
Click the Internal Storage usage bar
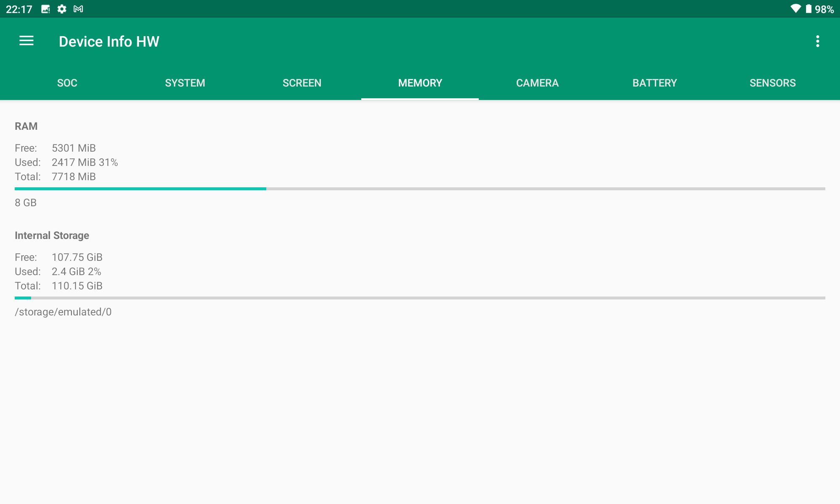point(420,298)
